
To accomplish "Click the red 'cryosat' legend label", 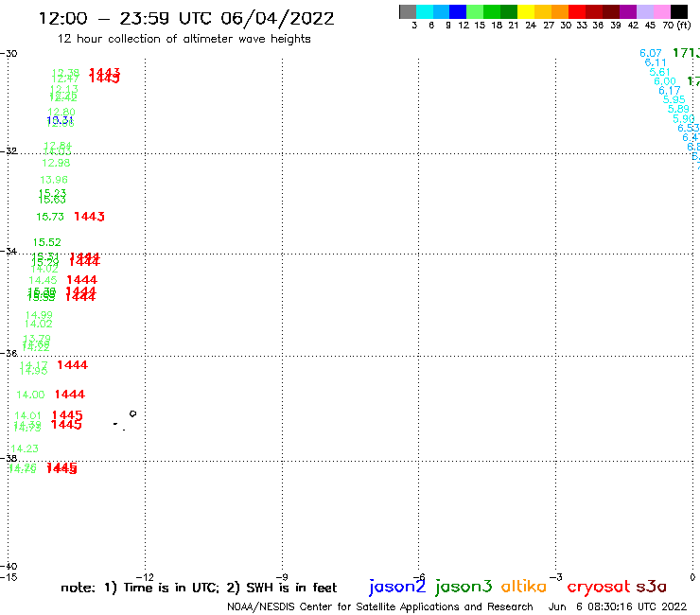I will coord(598,587).
